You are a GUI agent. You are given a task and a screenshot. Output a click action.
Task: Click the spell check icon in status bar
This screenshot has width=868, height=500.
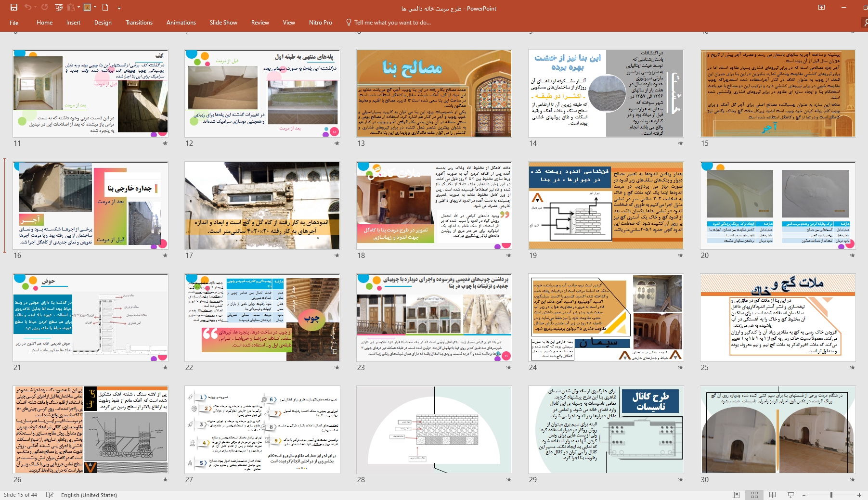click(x=50, y=495)
